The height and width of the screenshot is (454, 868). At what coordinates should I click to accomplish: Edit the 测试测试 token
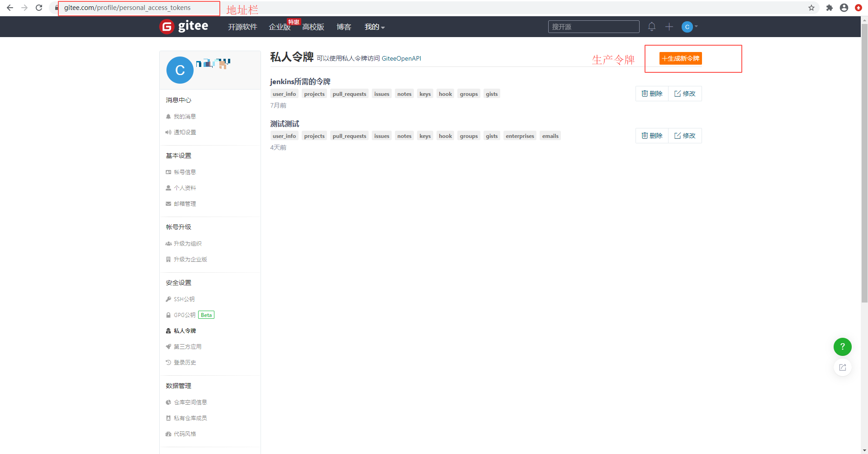click(x=685, y=136)
